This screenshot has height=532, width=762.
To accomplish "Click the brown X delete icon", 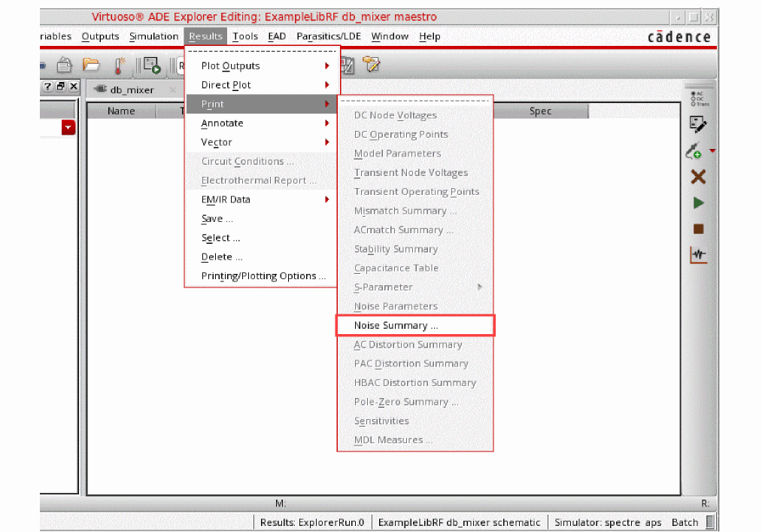I will 698,177.
